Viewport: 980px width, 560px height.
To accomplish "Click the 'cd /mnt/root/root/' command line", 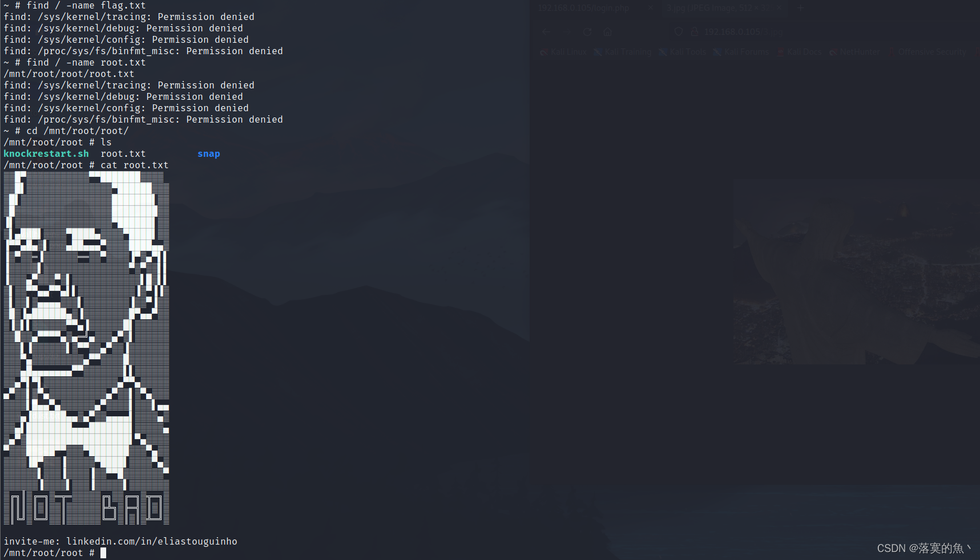I will [66, 131].
